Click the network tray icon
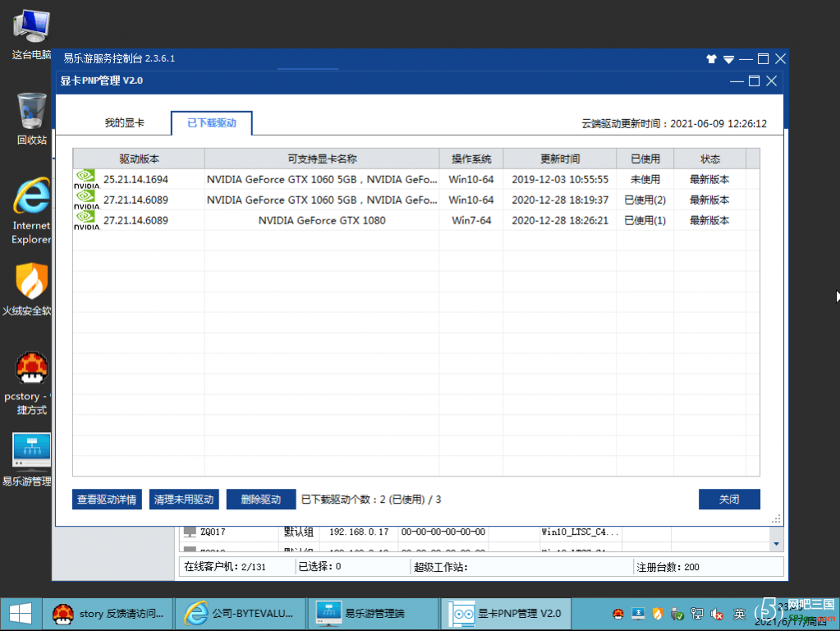840x631 pixels. [697, 614]
